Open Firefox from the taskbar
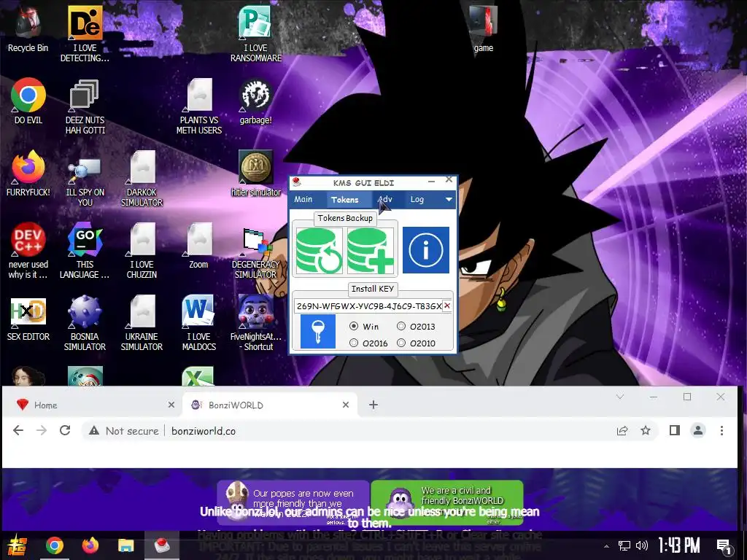The height and width of the screenshot is (560, 747). click(x=90, y=545)
